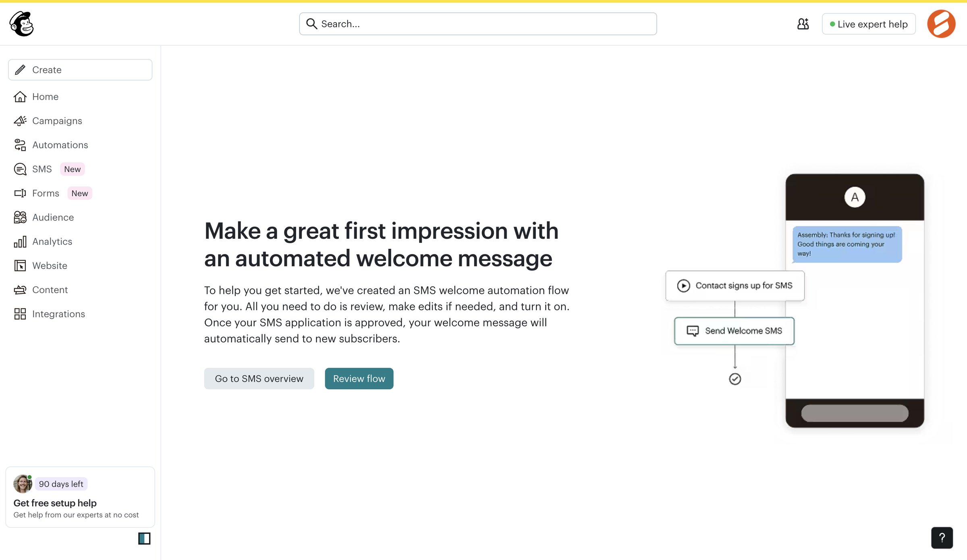This screenshot has width=967, height=560.
Task: Select the Analytics bar chart icon
Action: (20, 242)
